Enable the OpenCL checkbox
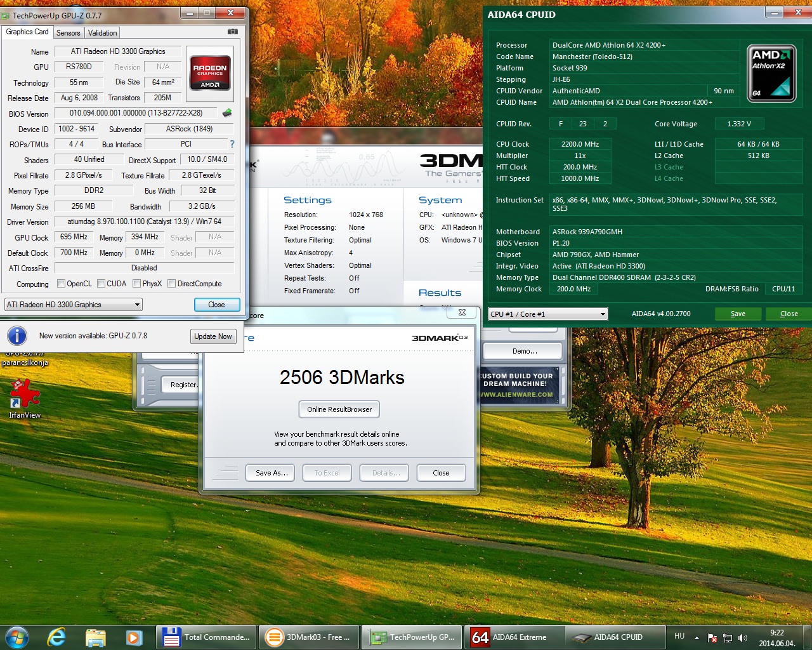Viewport: 812px width, 650px height. [62, 284]
